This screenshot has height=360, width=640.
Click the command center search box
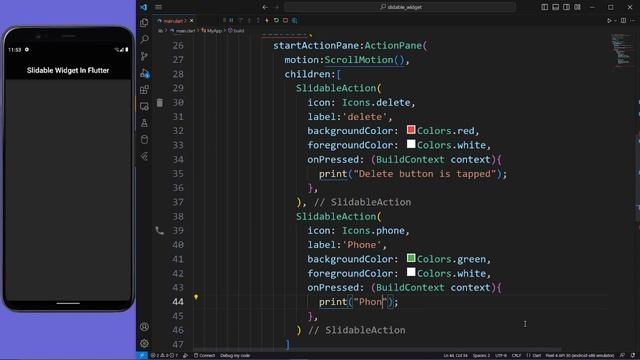pos(400,7)
